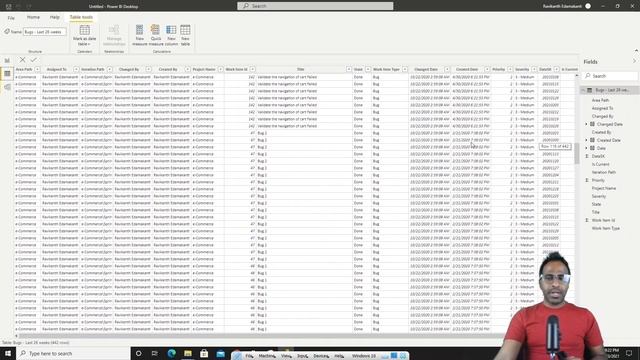The width and height of the screenshot is (640, 360).
Task: Click the horizontal scrollbar below the table
Action: tap(261, 336)
